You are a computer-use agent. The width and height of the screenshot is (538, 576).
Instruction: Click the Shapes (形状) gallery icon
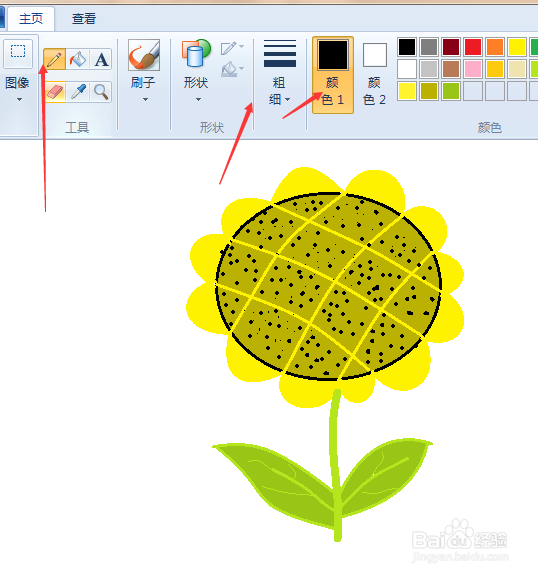tap(196, 54)
